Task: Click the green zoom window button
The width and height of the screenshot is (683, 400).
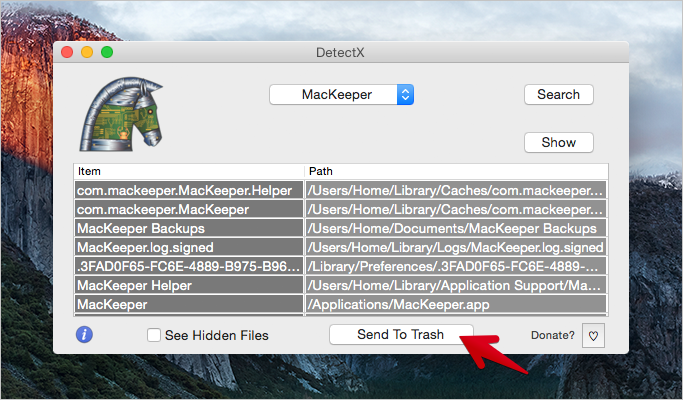Action: click(x=107, y=52)
